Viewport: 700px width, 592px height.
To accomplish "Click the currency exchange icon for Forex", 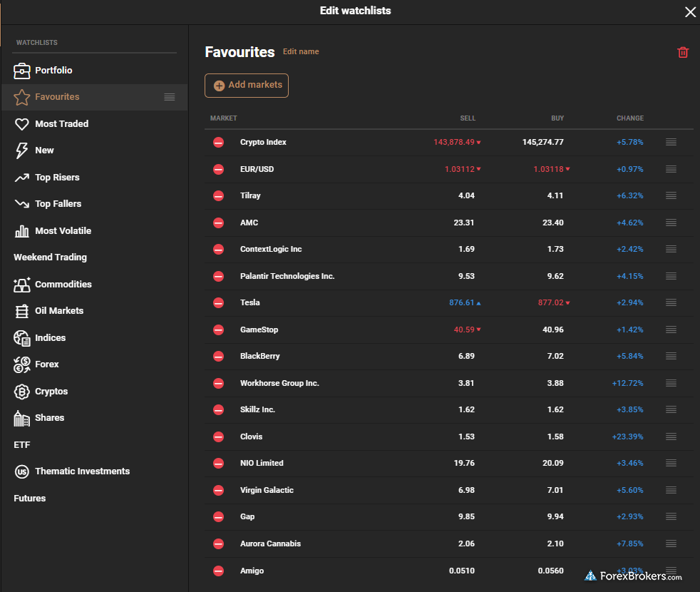I will tap(22, 364).
